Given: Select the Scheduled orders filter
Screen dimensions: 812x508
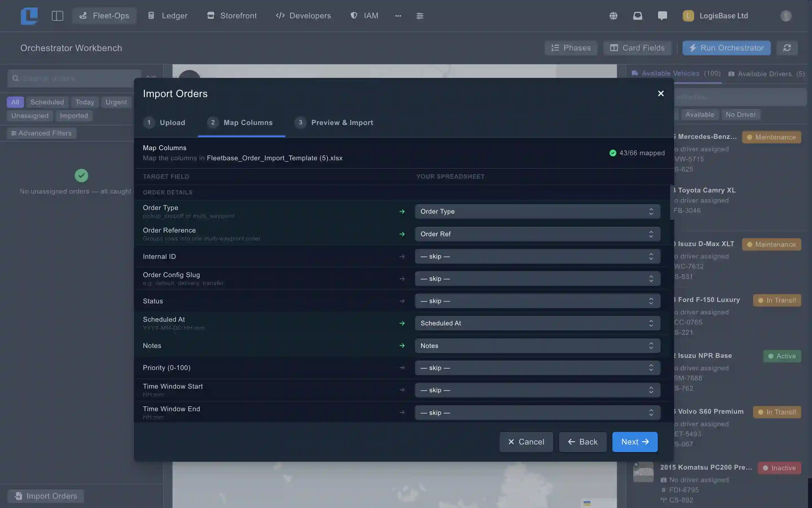Looking at the screenshot, I should 47,102.
